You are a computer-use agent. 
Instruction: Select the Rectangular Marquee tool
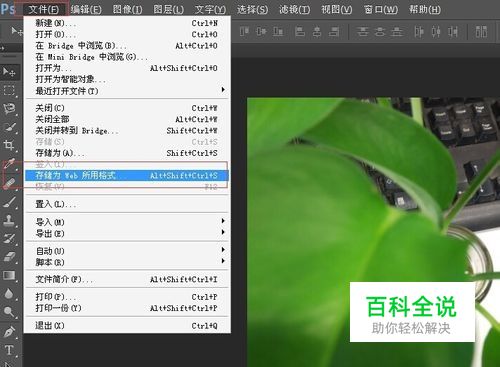click(9, 90)
